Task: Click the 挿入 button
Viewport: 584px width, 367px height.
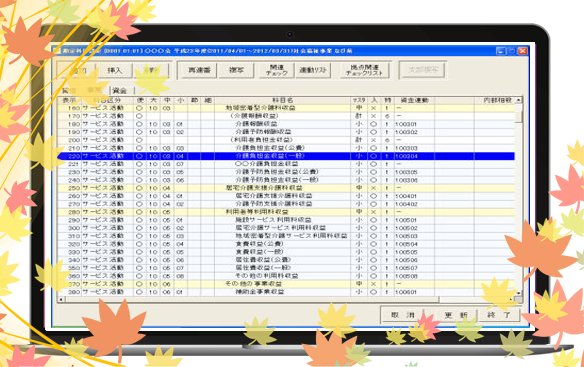Action: (x=115, y=70)
